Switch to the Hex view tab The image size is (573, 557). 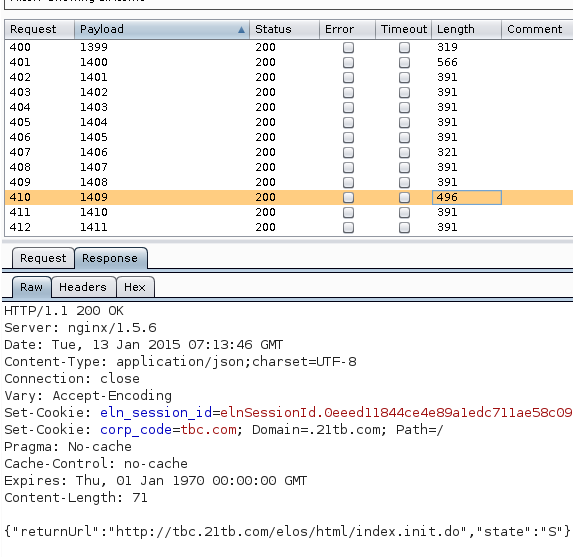tap(135, 287)
